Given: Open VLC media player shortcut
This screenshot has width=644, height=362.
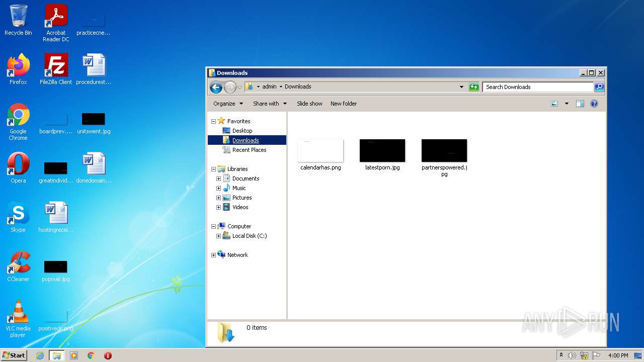Looking at the screenshot, I should click(18, 319).
